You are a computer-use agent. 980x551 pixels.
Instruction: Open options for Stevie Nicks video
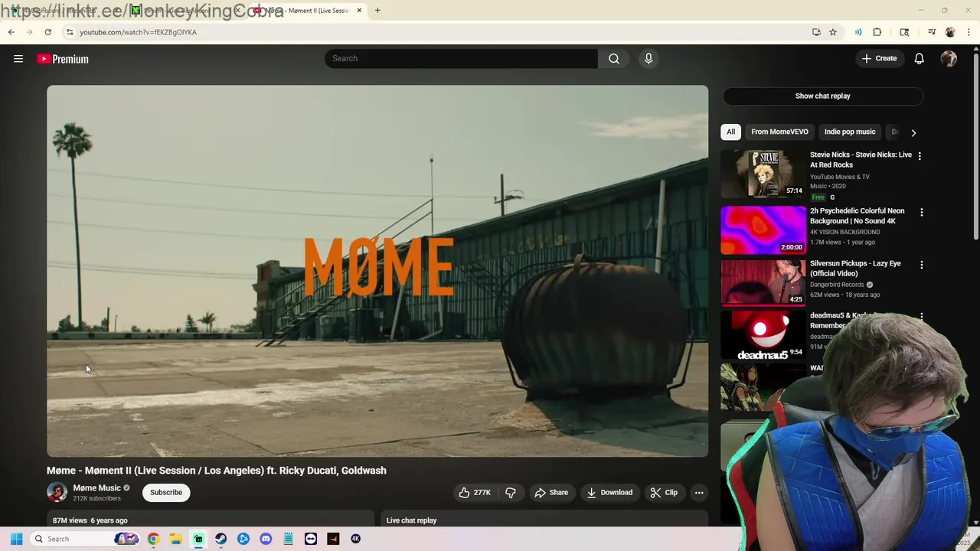coord(920,156)
